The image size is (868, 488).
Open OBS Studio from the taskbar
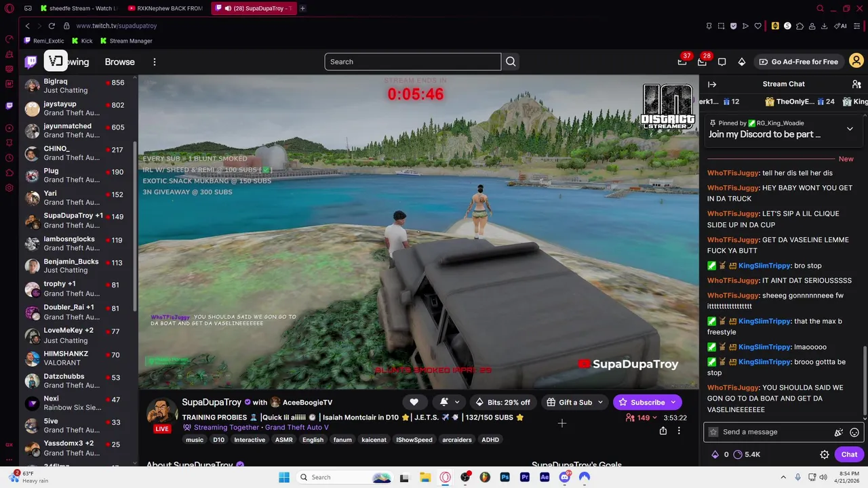pos(465,477)
